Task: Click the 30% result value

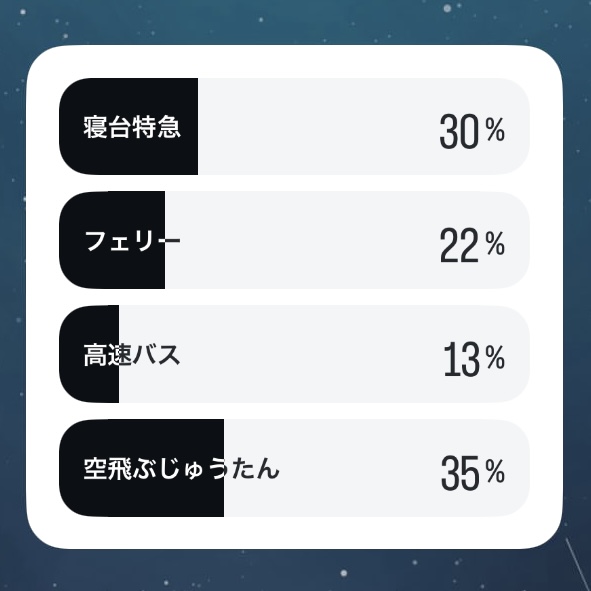Action: tap(472, 131)
